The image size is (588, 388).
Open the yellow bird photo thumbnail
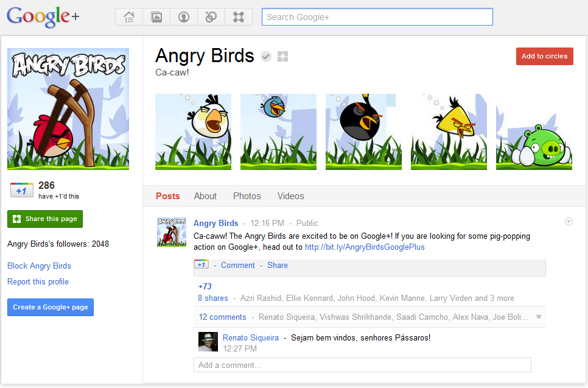tap(449, 132)
